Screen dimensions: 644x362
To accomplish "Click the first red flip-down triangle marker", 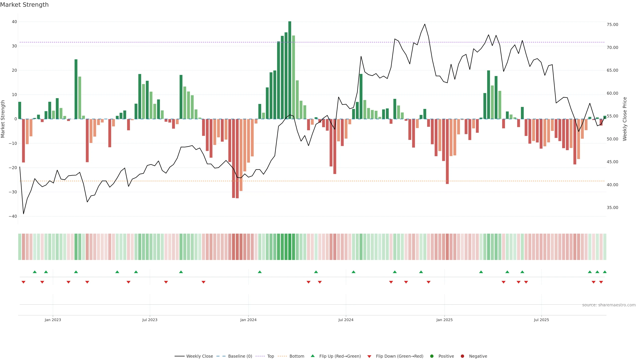I will coord(23,282).
